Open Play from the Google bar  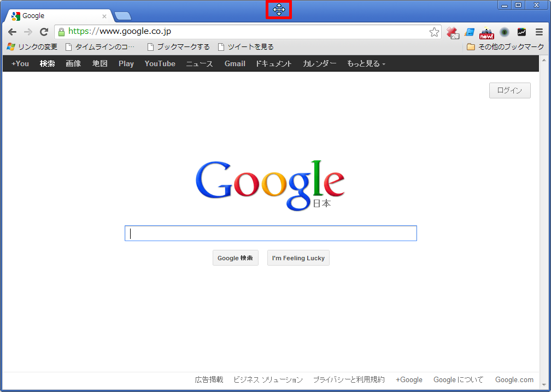coord(126,63)
